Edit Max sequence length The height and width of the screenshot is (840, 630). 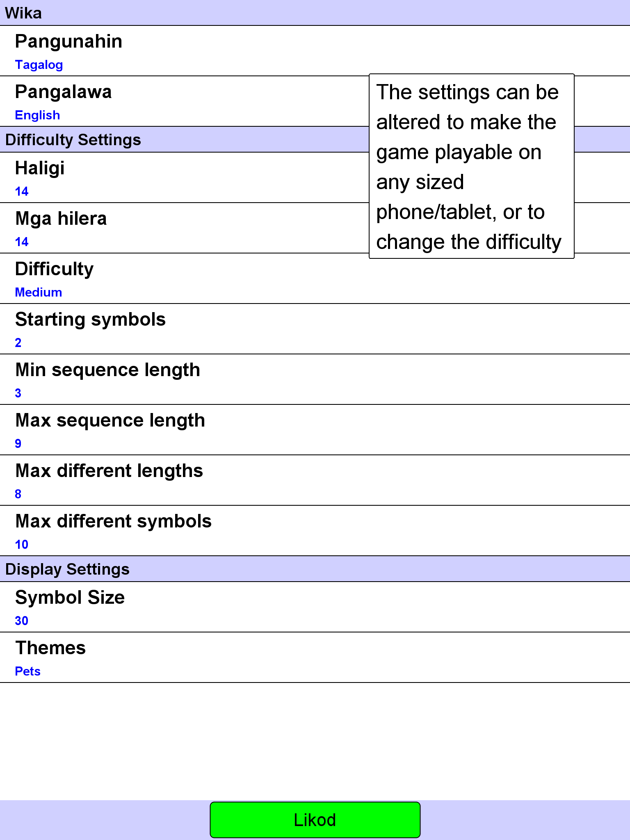pyautogui.click(x=315, y=430)
